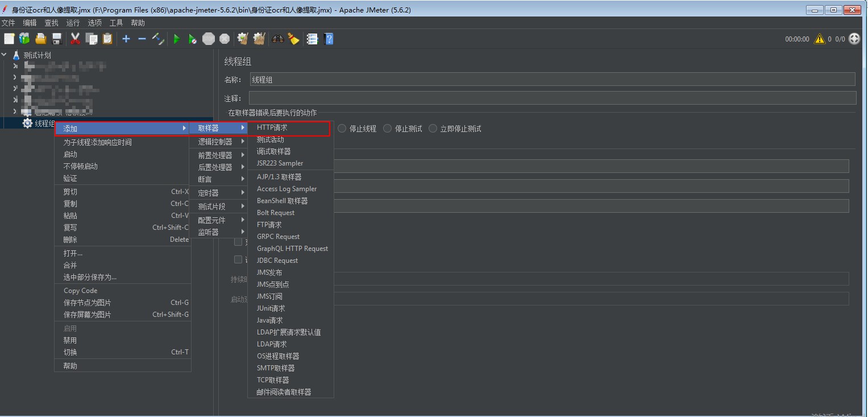This screenshot has height=417, width=868.
Task: Select 停止线程 radio button
Action: pos(342,129)
